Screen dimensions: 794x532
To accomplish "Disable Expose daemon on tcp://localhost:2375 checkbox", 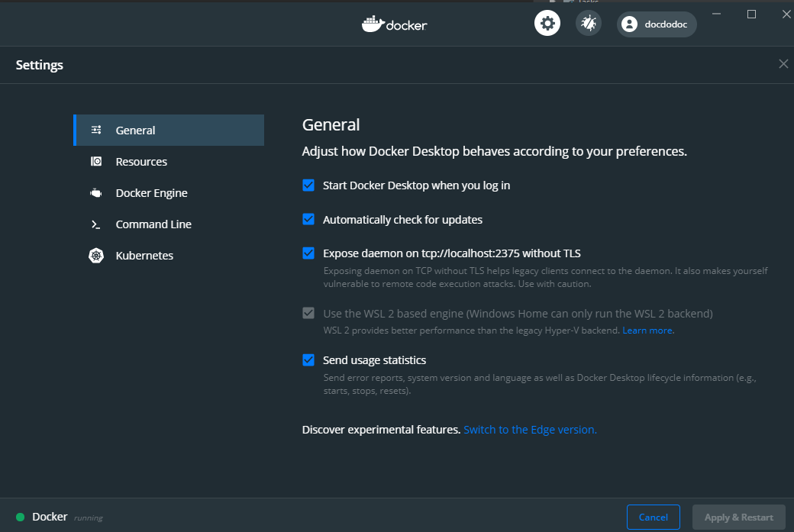I will [308, 253].
